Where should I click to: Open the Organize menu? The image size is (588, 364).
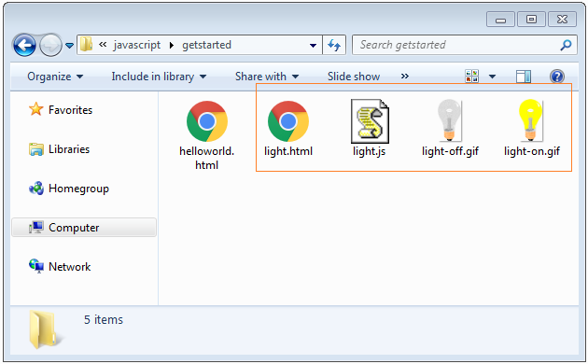tap(55, 77)
